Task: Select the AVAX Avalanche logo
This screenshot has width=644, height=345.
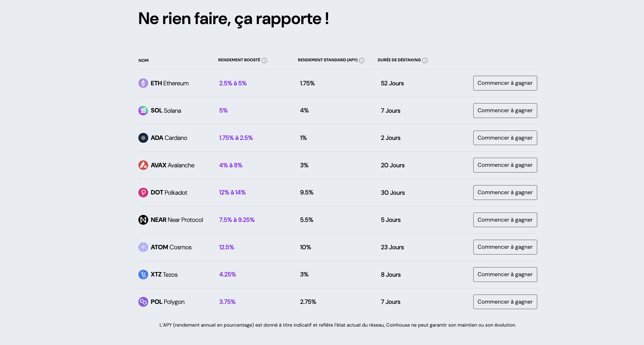Action: click(143, 165)
